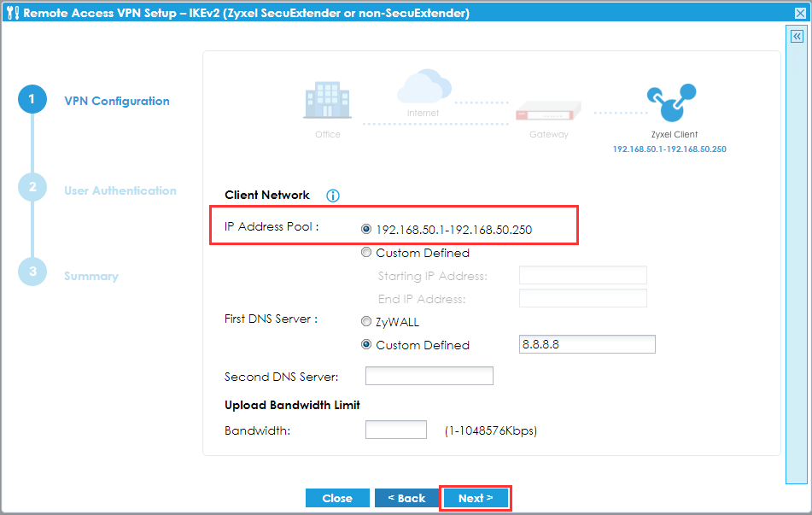
Task: Open the Summary step
Action: [x=90, y=276]
